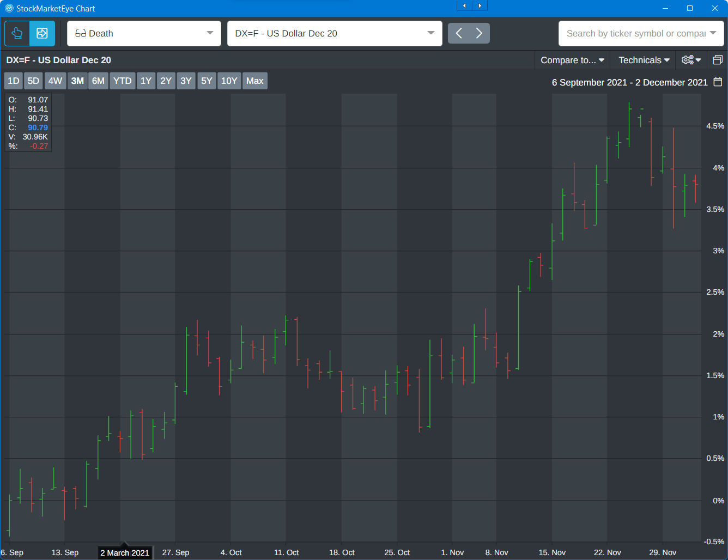The width and height of the screenshot is (728, 560).
Task: Toggle the YTD time range
Action: tap(122, 81)
